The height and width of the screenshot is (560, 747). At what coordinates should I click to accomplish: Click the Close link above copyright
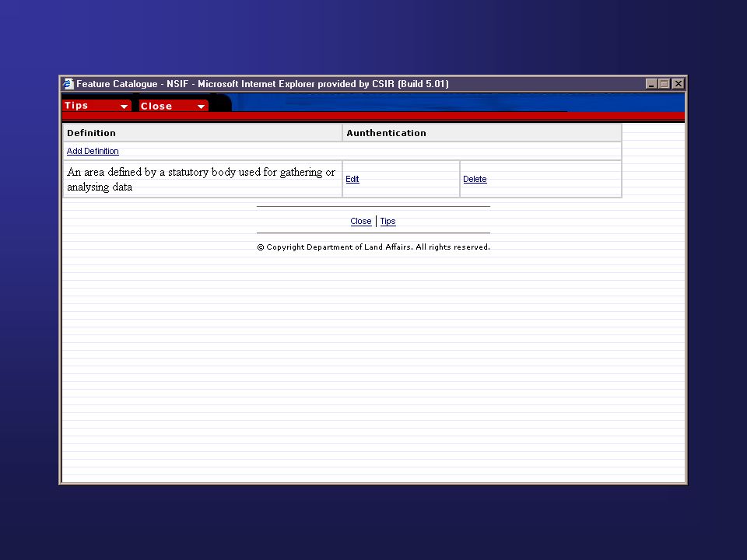360,221
